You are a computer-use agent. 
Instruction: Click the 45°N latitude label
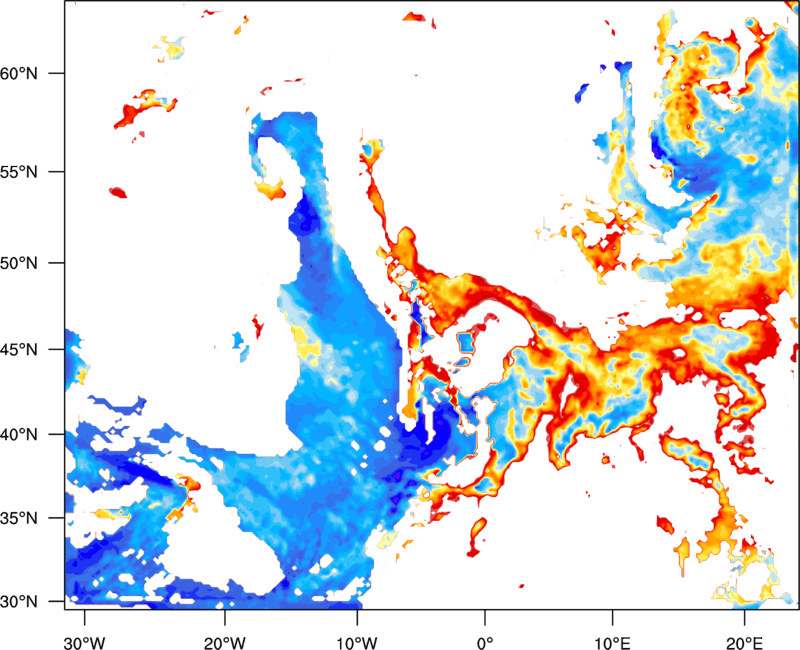click(19, 350)
